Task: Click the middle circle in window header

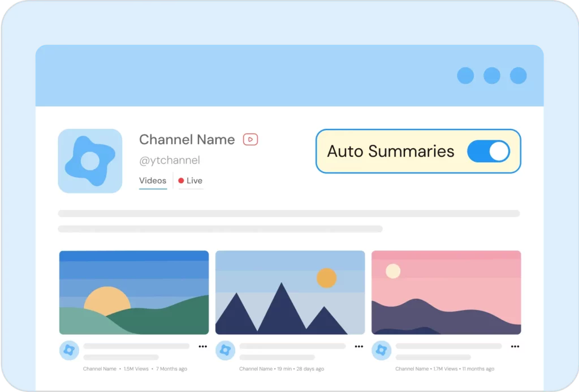Action: pos(492,76)
